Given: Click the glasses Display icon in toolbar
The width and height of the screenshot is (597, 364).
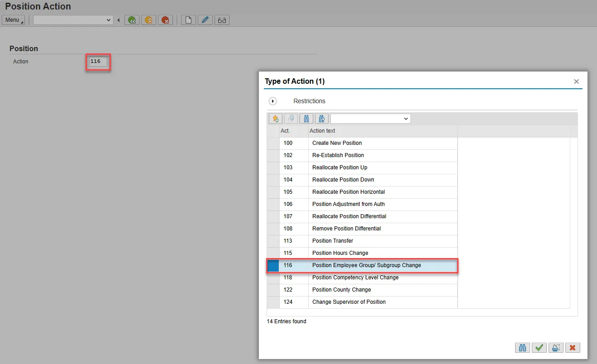Looking at the screenshot, I should (222, 20).
